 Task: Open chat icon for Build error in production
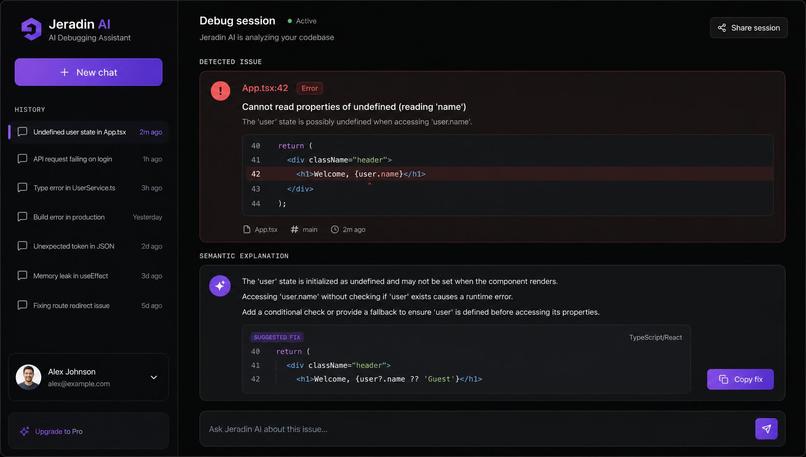[x=22, y=217]
